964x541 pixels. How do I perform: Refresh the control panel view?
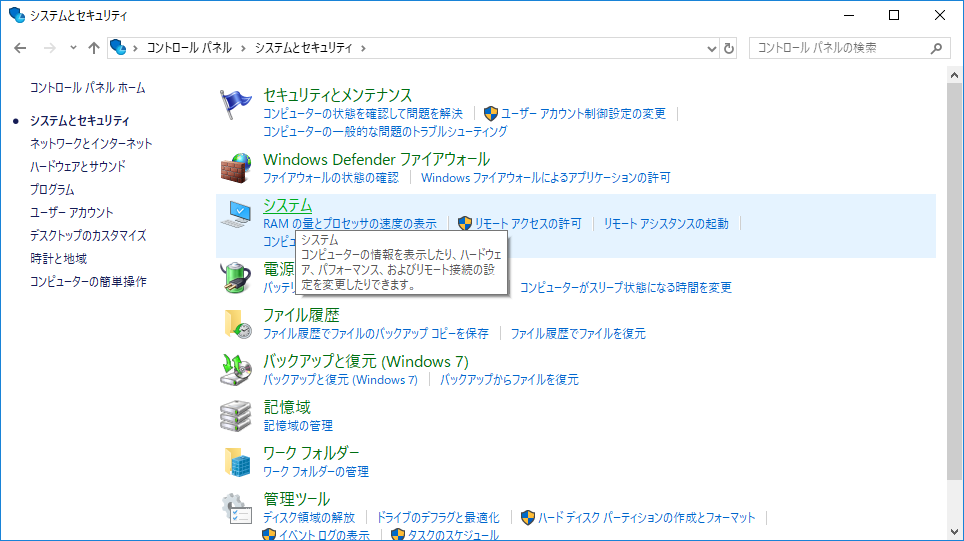(x=729, y=48)
